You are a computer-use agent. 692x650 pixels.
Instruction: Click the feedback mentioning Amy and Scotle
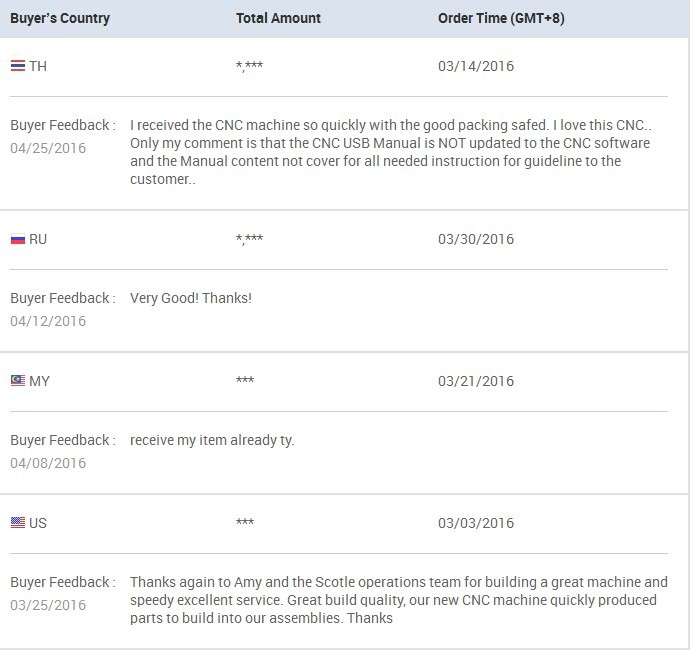pos(399,600)
